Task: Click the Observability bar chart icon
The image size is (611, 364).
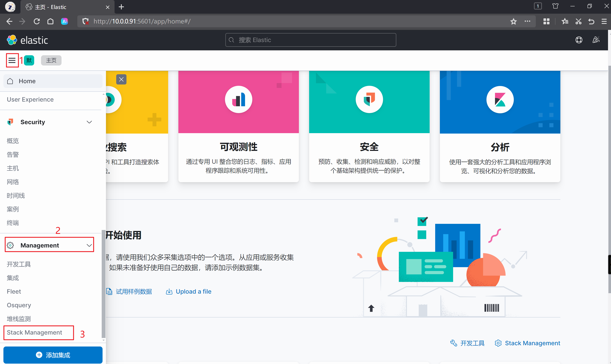Action: [238, 100]
